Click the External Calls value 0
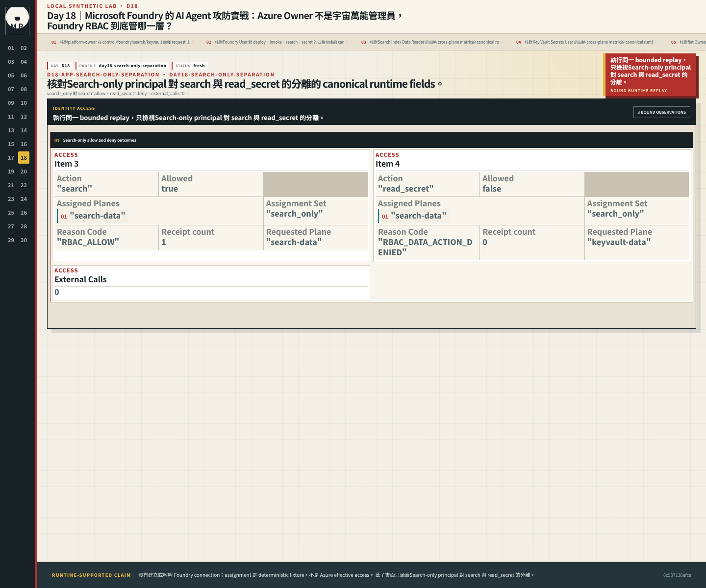 click(57, 292)
